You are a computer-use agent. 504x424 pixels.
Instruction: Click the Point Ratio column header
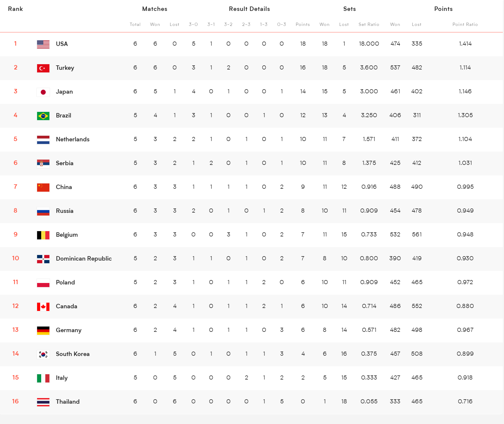tap(465, 24)
